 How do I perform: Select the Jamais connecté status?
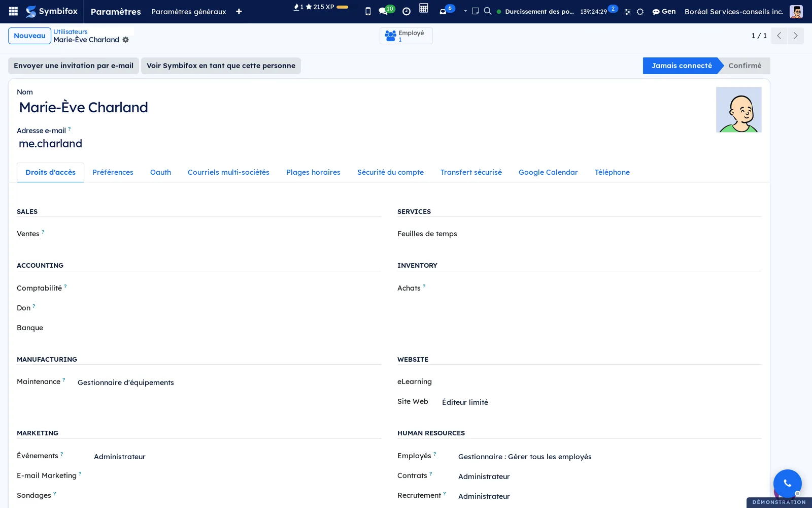pos(682,66)
